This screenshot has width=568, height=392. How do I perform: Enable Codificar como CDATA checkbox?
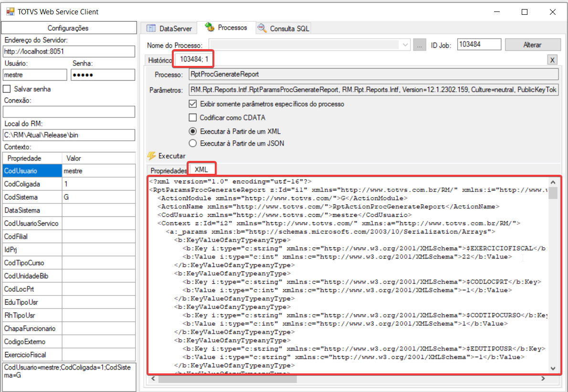(193, 117)
